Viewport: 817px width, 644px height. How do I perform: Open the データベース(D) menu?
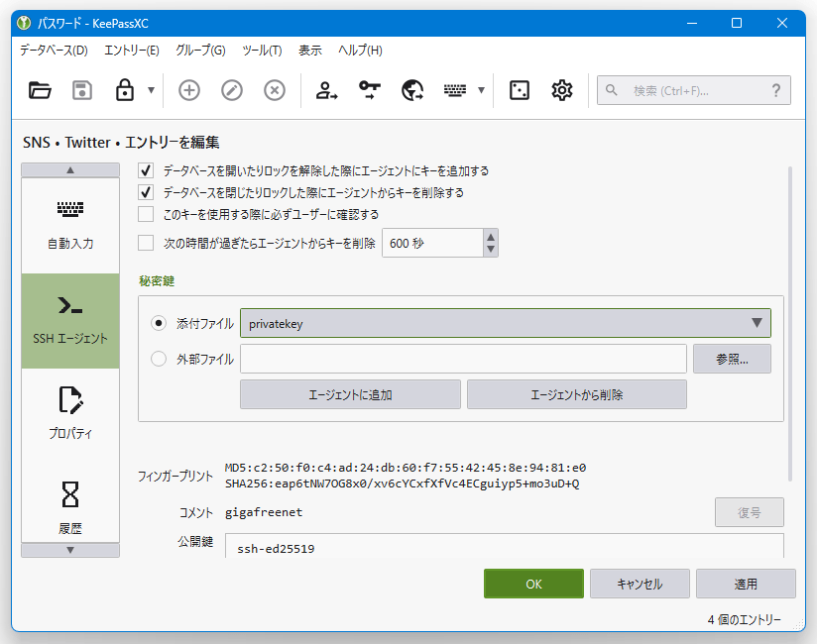point(54,51)
